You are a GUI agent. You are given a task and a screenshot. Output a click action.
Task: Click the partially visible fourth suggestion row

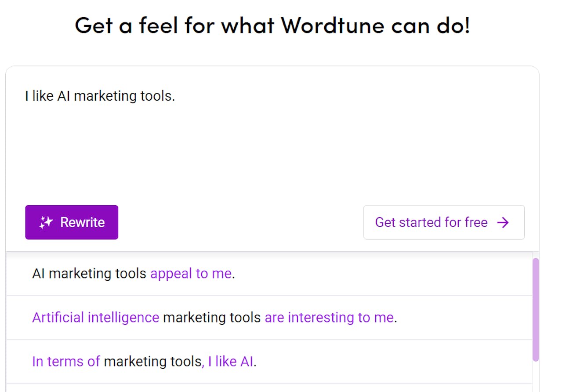[x=264, y=388]
